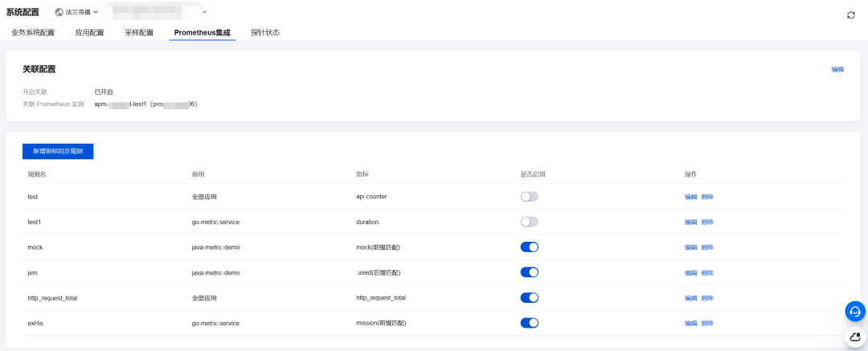This screenshot has width=868, height=351.
Task: Edit the mock rule
Action: click(x=691, y=247)
